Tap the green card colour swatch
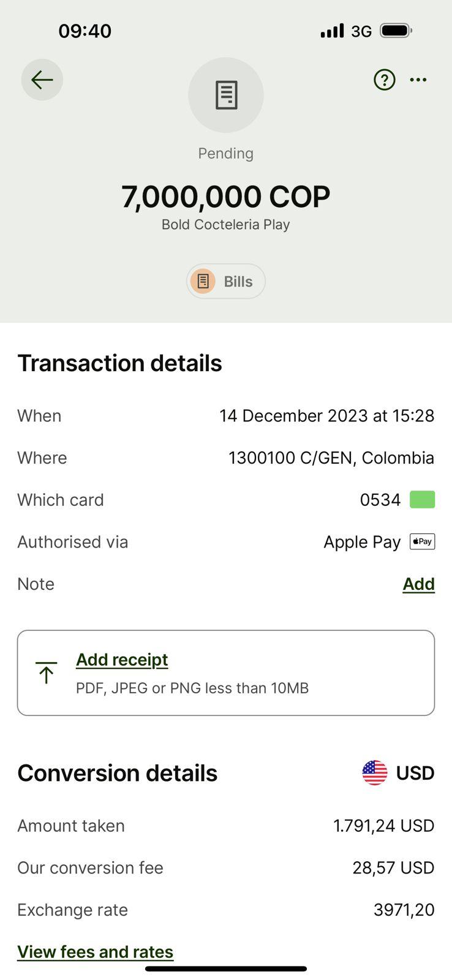This screenshot has width=452, height=980. tap(422, 500)
